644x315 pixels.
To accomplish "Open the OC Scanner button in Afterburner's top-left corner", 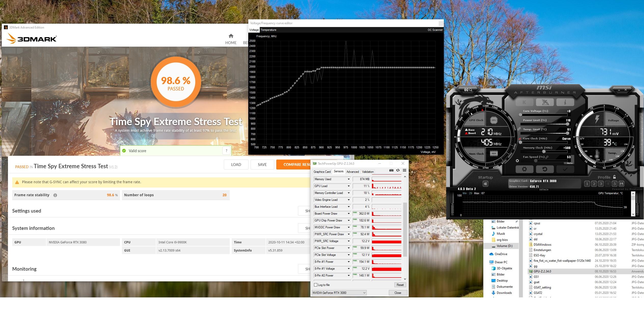I will tap(468, 90).
